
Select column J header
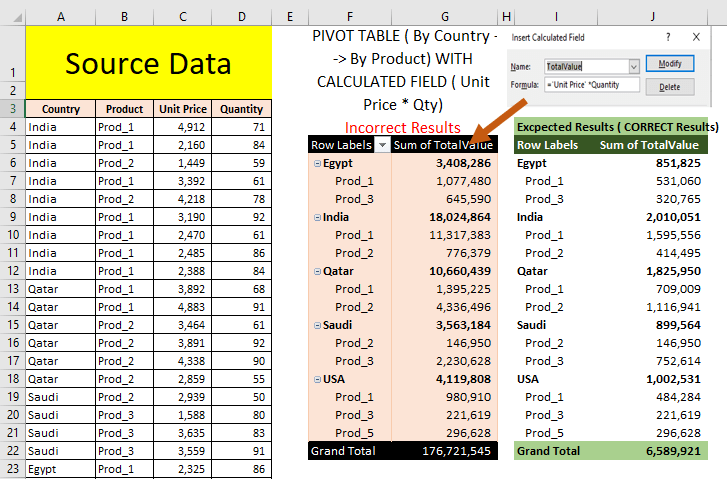point(652,17)
